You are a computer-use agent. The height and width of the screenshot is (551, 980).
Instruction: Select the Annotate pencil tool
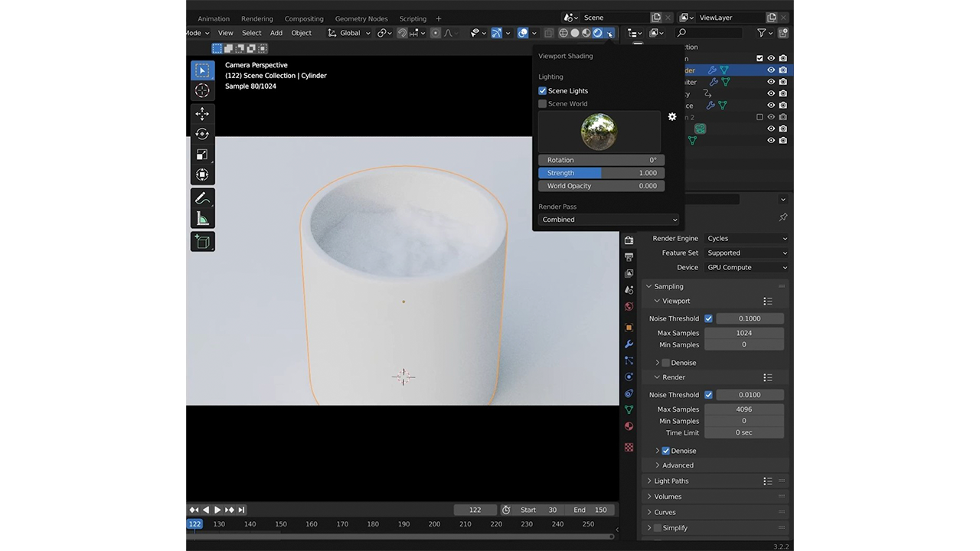click(202, 198)
